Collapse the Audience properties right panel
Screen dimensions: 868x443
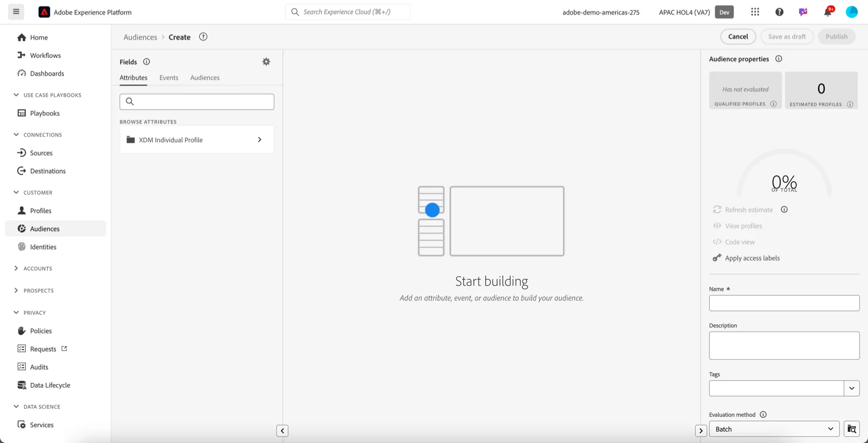701,431
